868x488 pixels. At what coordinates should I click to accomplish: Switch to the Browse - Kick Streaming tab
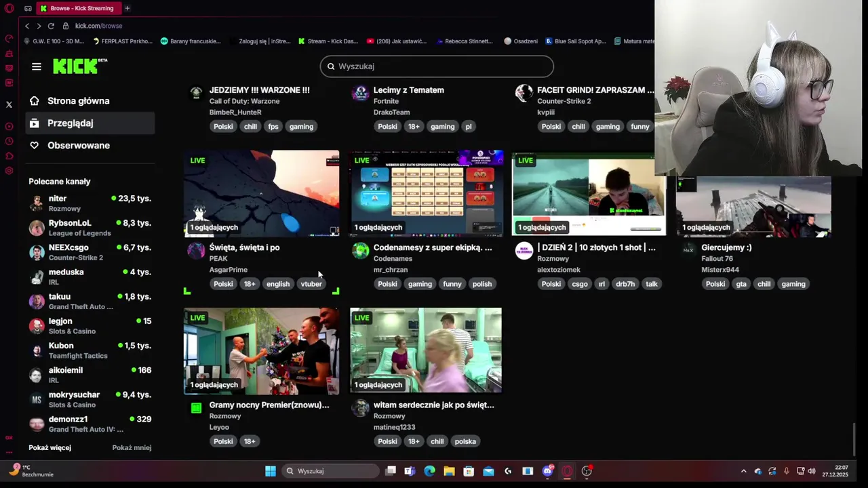pyautogui.click(x=78, y=8)
